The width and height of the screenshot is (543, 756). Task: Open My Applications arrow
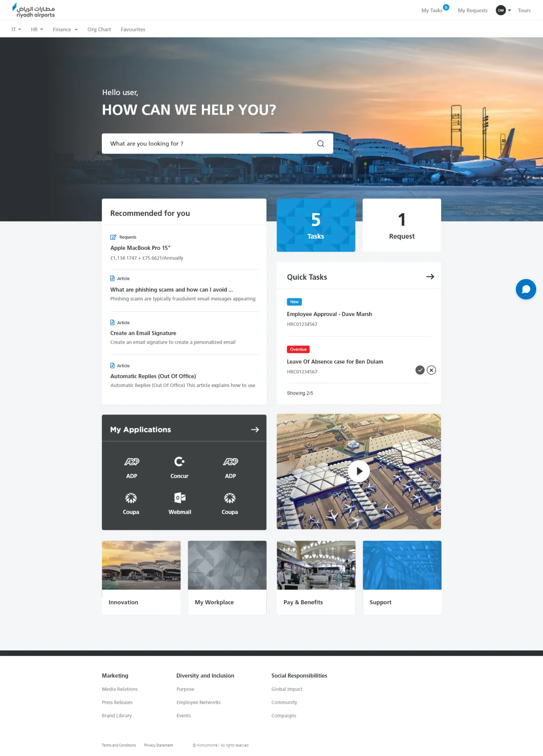[x=255, y=430]
